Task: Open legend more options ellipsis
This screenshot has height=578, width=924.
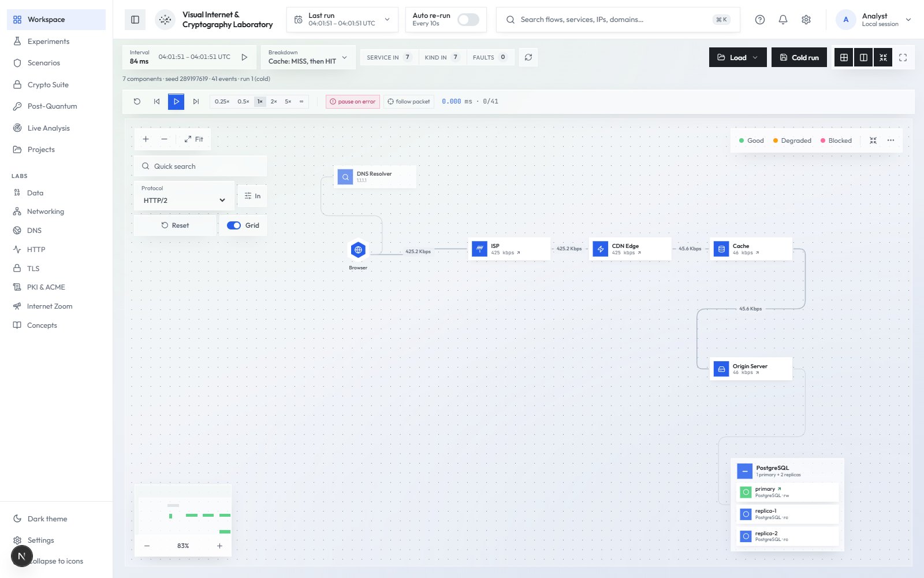Action: coord(891,140)
